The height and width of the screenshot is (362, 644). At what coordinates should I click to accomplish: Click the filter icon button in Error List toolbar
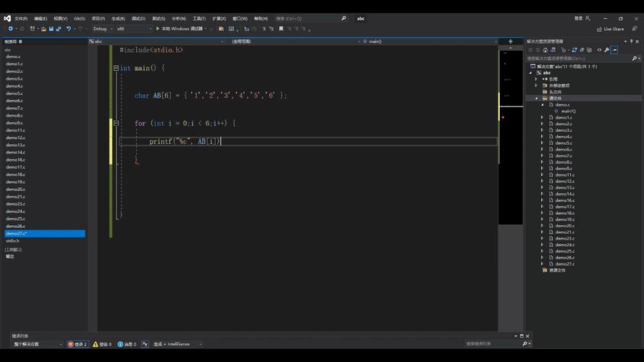[x=145, y=345]
